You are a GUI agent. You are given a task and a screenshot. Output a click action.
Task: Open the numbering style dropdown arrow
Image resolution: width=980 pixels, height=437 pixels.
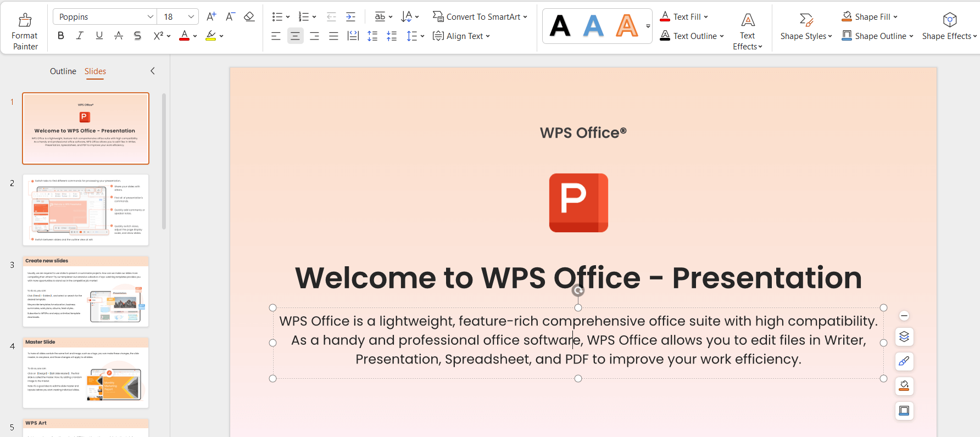coord(314,17)
